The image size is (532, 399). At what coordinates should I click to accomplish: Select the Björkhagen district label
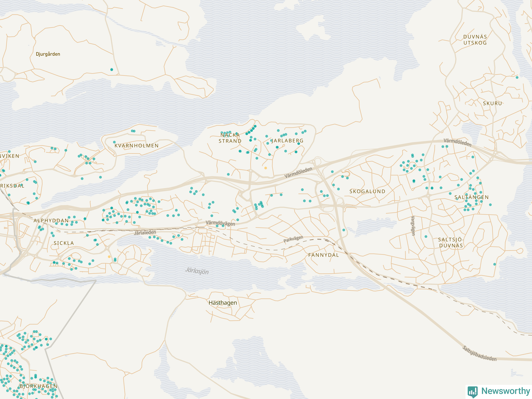[x=38, y=386]
